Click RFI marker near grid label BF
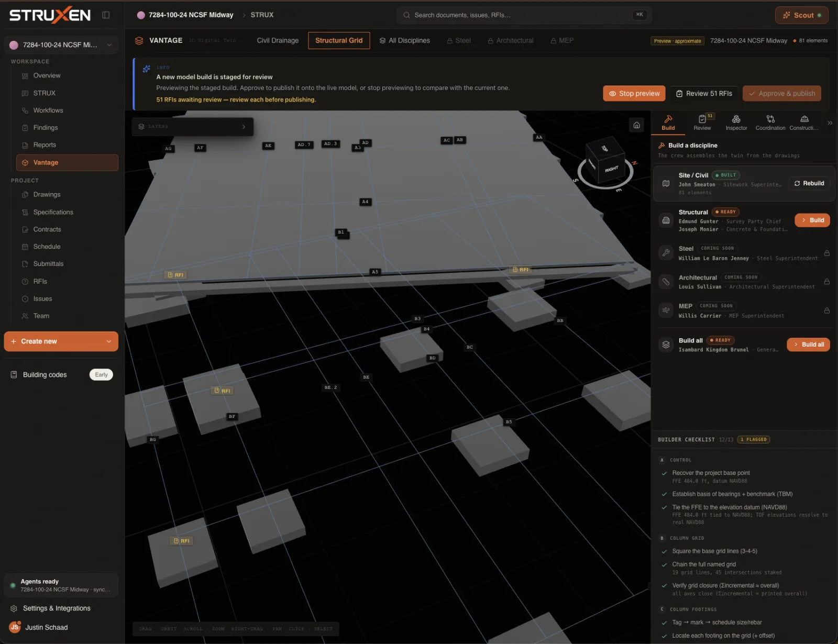 coord(222,391)
